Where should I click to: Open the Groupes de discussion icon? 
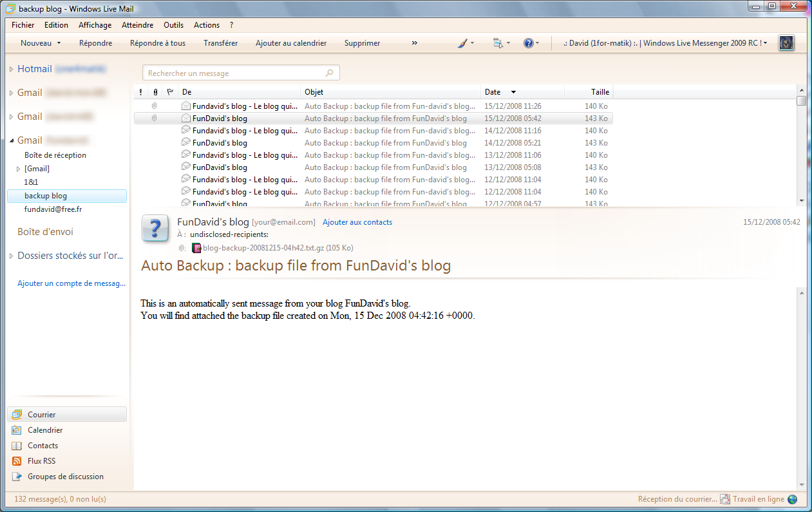(x=17, y=477)
